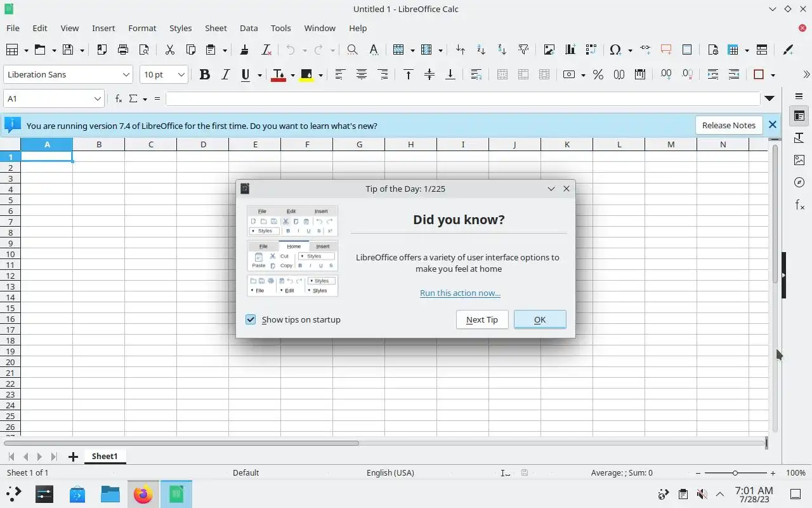The width and height of the screenshot is (812, 508).
Task: Close the what's new infobar
Action: click(x=773, y=125)
